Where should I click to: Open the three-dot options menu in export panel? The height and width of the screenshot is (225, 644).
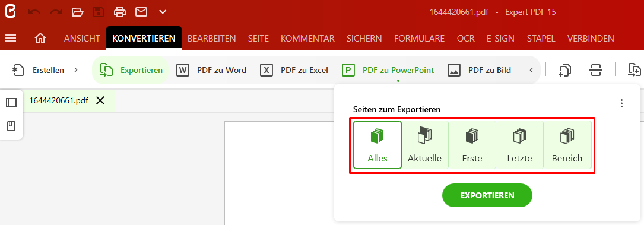click(x=622, y=103)
